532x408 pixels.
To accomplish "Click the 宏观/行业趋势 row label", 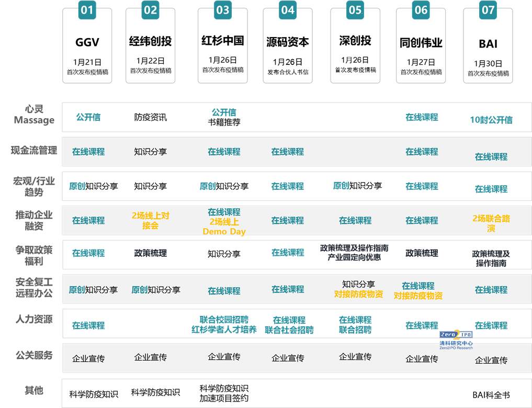I will point(34,186).
